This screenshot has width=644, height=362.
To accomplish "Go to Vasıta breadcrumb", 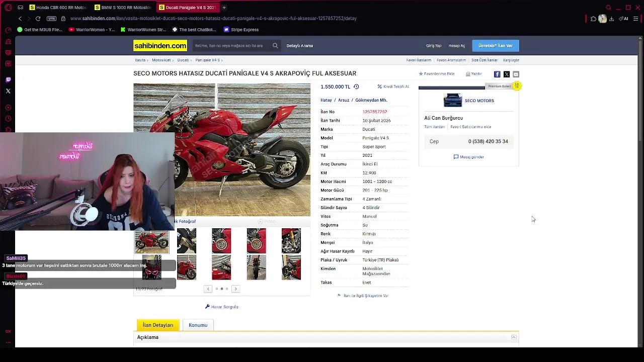I will (140, 60).
